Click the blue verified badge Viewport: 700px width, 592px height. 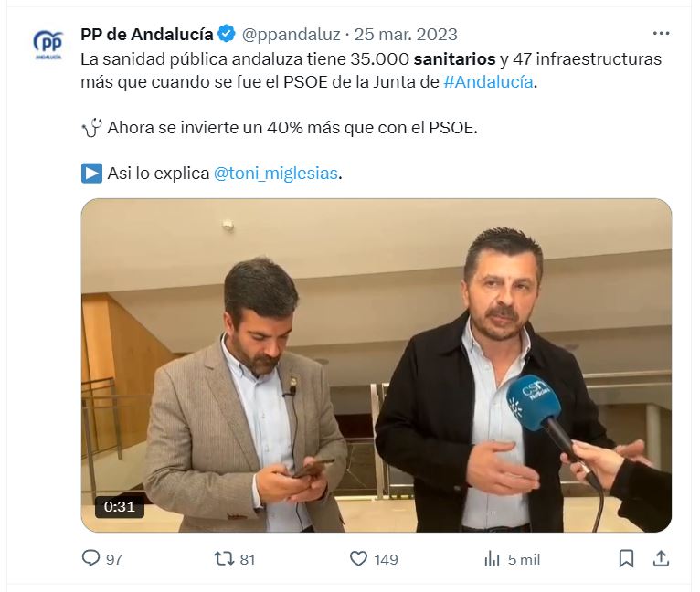pos(227,34)
